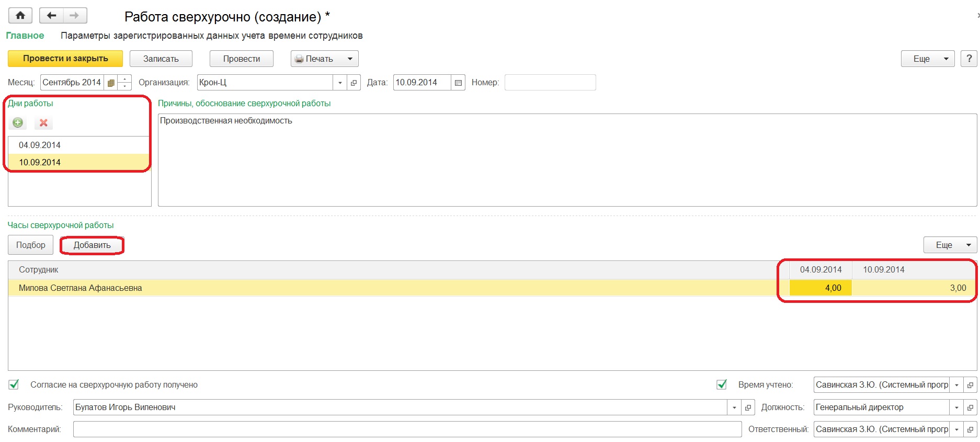This screenshot has height=442, width=980.
Task: Expand the Должность dropdown list
Action: (x=956, y=407)
